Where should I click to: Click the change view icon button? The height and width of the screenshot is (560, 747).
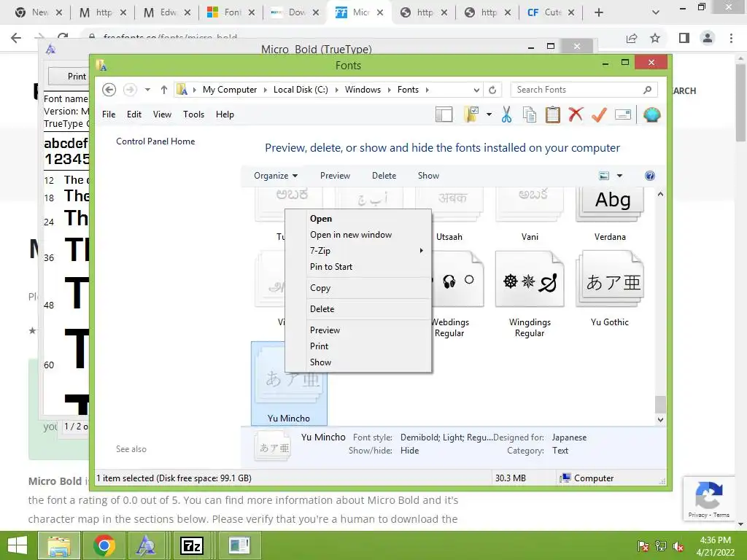pyautogui.click(x=604, y=176)
